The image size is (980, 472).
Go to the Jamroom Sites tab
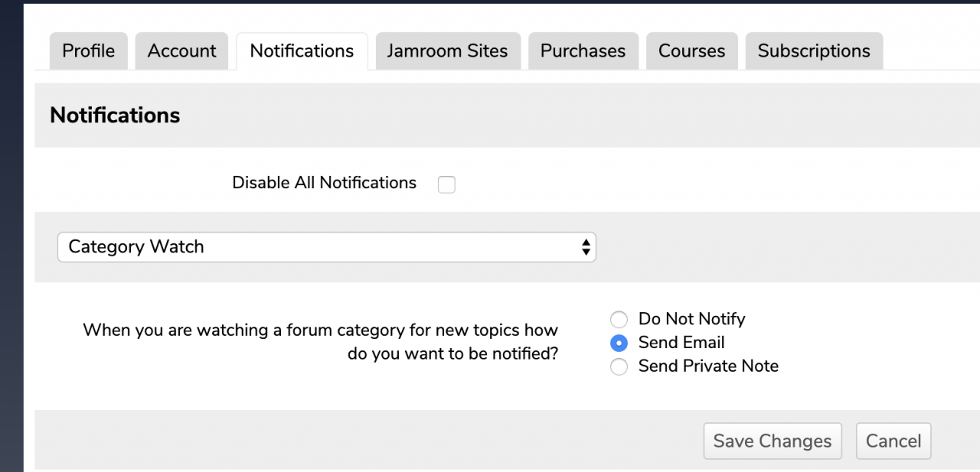(x=447, y=51)
